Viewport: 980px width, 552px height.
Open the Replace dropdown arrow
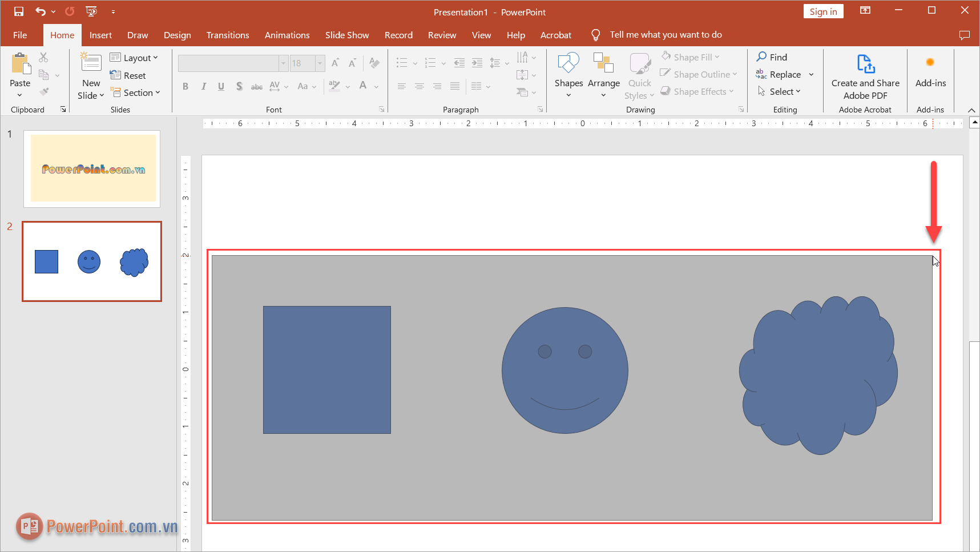[x=811, y=75]
